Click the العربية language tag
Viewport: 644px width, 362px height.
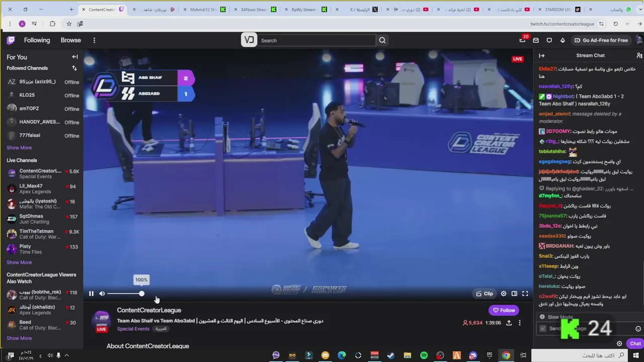pos(160,329)
